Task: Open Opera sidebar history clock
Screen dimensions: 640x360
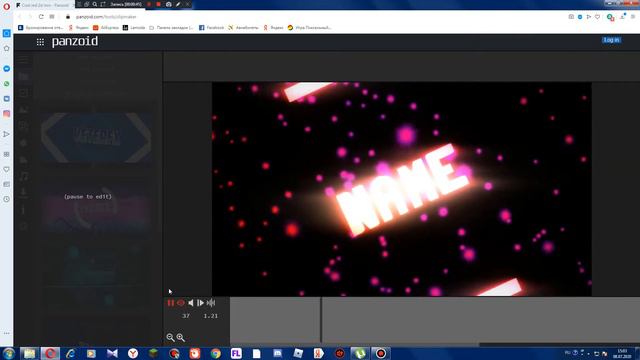Action: 7,199
